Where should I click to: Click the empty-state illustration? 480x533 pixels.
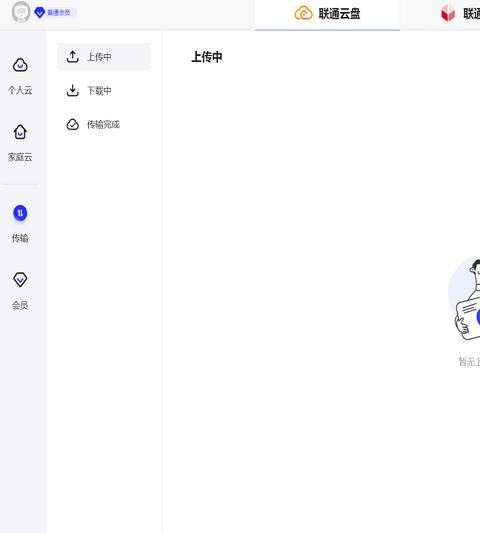tap(464, 299)
